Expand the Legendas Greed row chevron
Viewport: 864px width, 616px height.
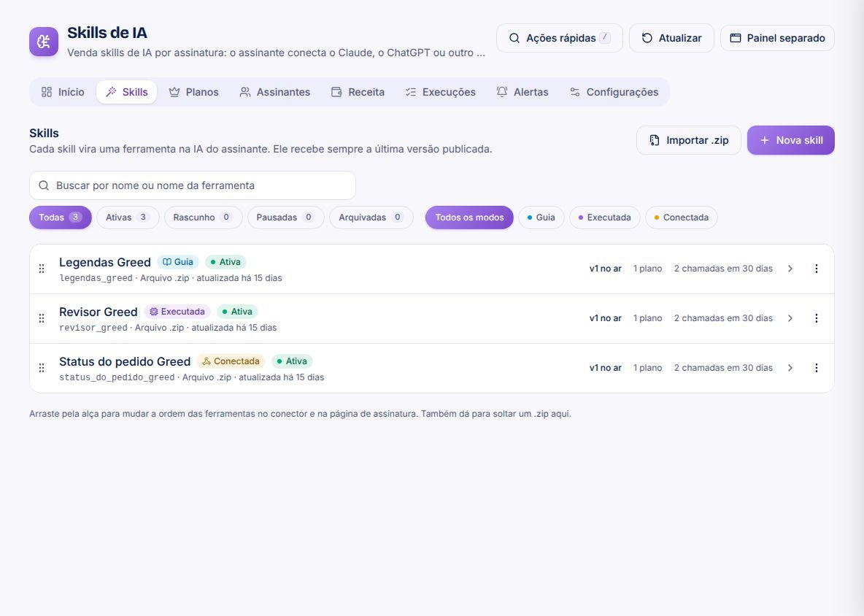click(x=790, y=269)
